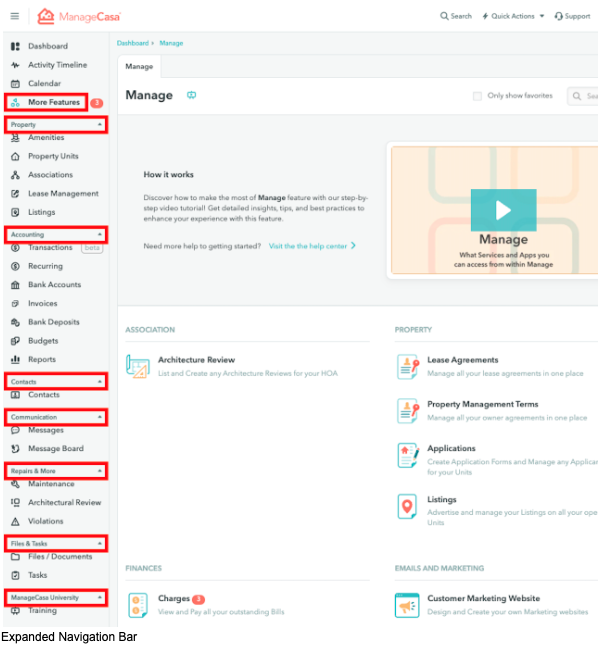The image size is (598, 648).
Task: Click the Activity Timeline pulse icon
Action: 15,65
